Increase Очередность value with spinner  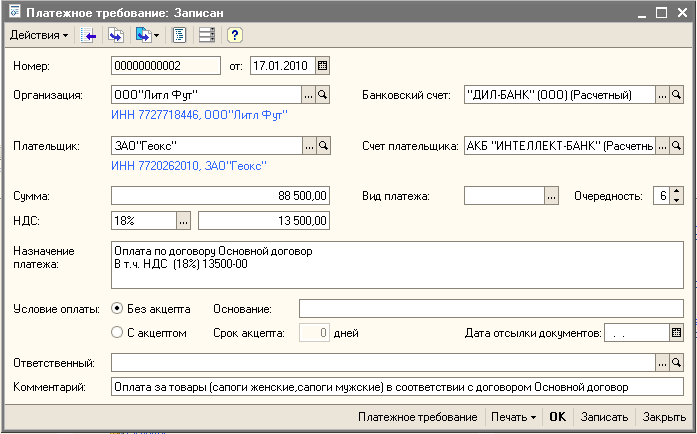click(677, 191)
